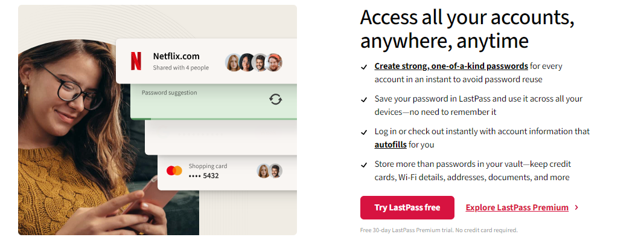Click the bearded man avatar with red cap
644x237 pixels.
coord(274,62)
